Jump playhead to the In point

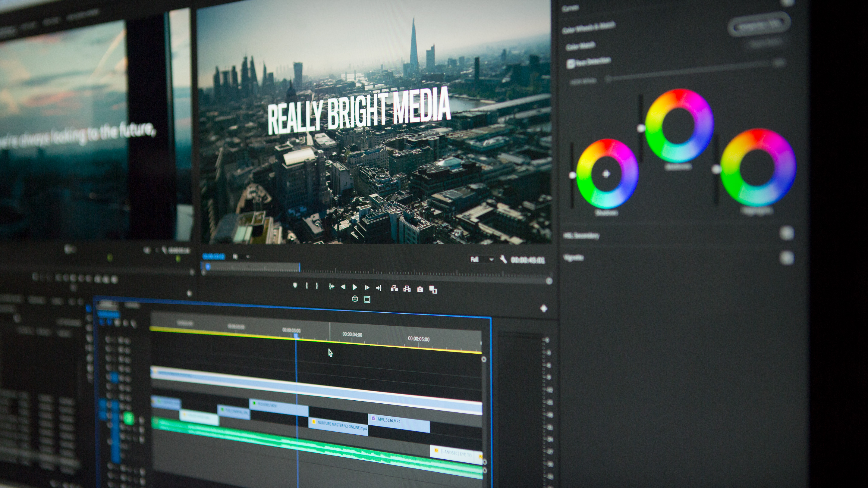point(332,286)
